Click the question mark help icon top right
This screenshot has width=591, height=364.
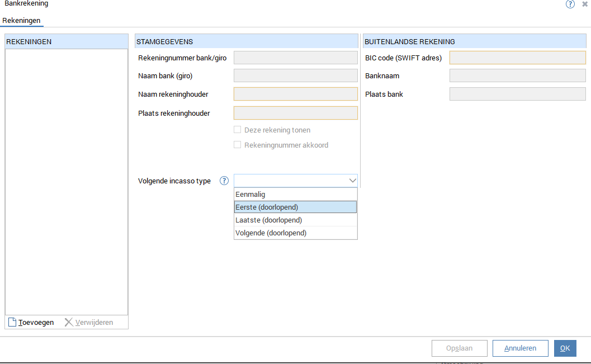(570, 4)
